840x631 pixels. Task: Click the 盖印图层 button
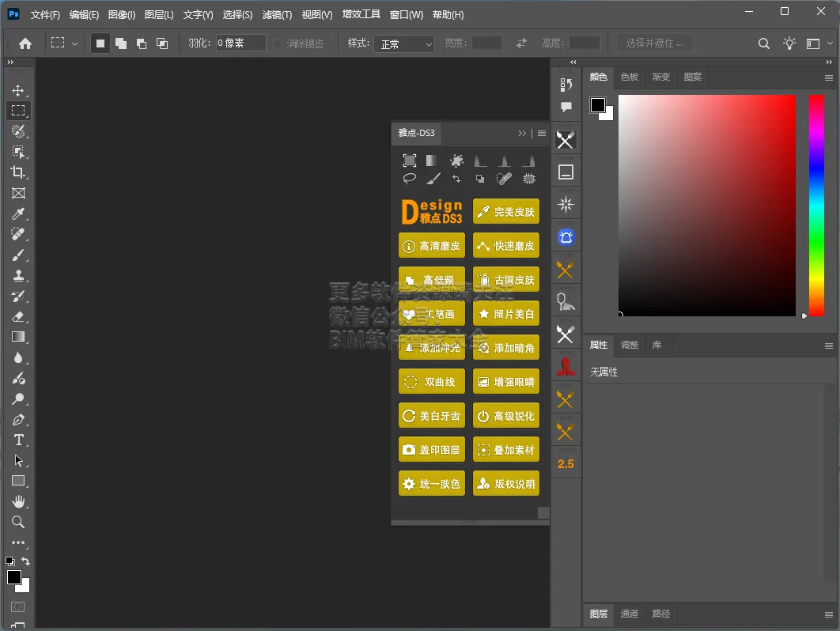click(x=432, y=450)
